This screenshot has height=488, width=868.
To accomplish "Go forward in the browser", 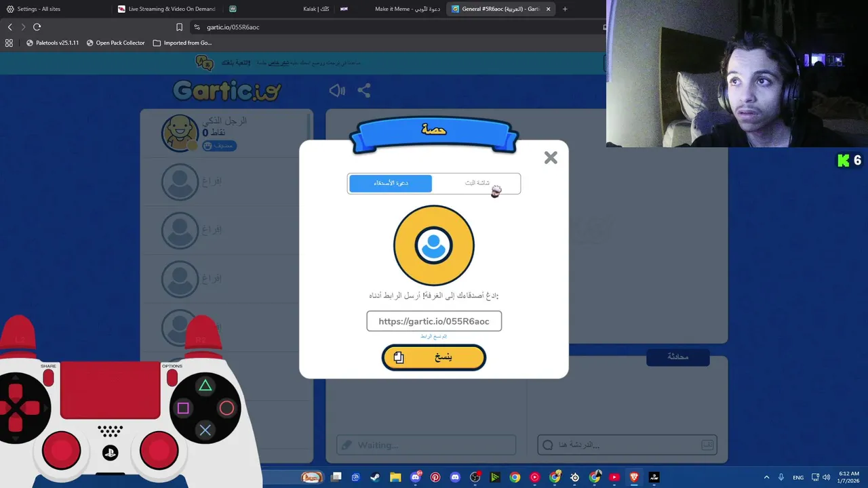I will pyautogui.click(x=23, y=27).
